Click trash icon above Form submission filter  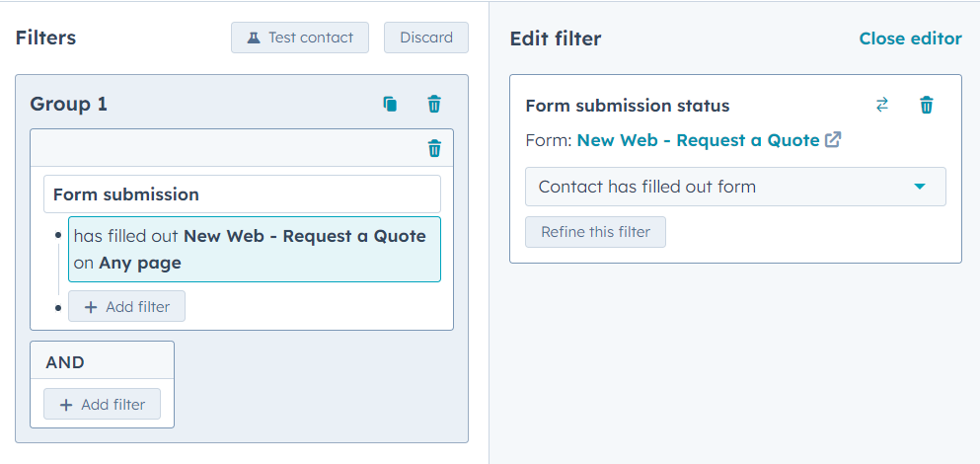[x=434, y=148]
